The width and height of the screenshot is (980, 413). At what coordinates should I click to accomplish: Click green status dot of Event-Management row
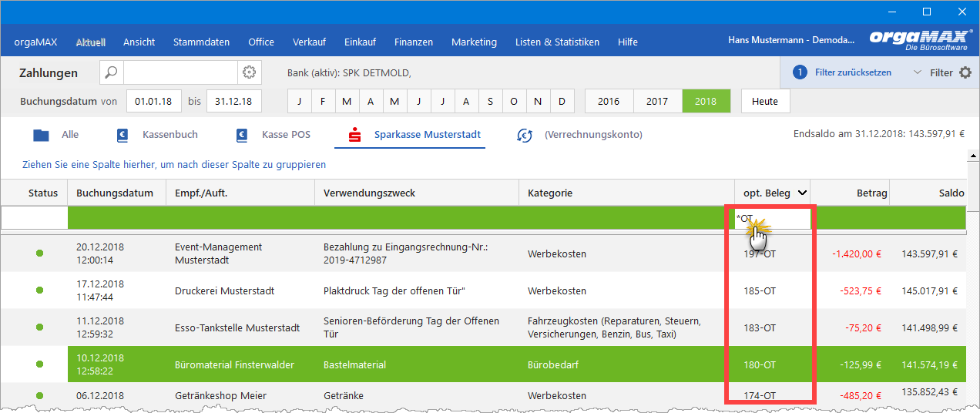(39, 254)
